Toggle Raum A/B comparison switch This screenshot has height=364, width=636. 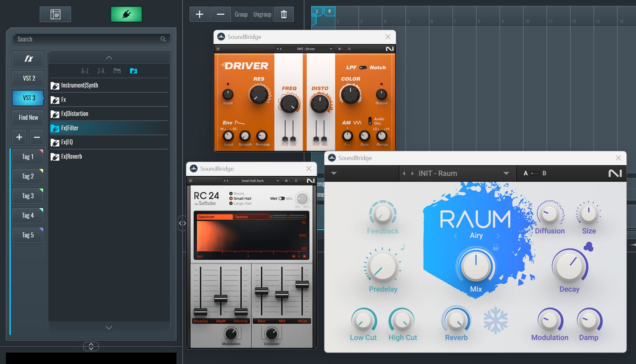click(x=535, y=173)
